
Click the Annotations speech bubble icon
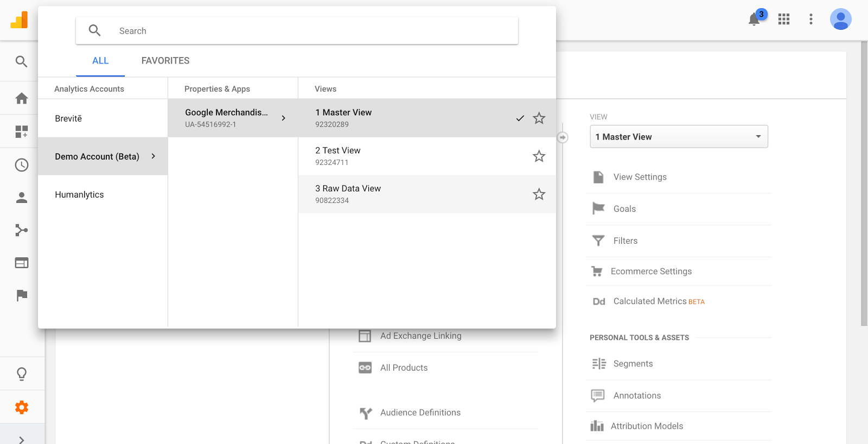click(x=598, y=396)
